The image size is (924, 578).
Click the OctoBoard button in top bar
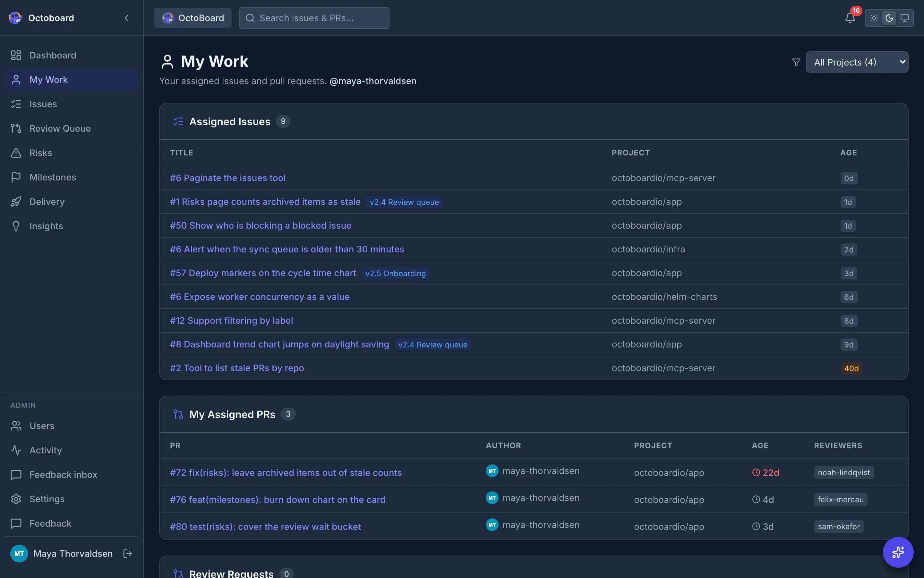click(193, 18)
